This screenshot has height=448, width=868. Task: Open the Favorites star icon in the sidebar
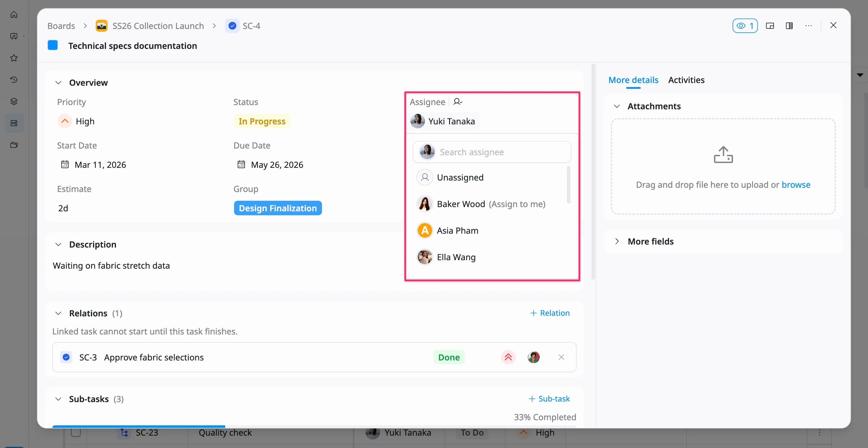(14, 58)
